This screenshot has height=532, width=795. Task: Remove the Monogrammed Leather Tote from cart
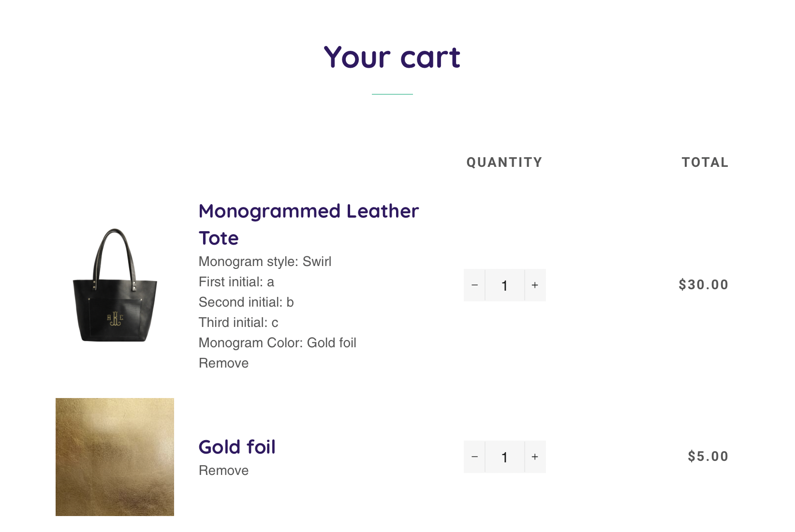223,363
